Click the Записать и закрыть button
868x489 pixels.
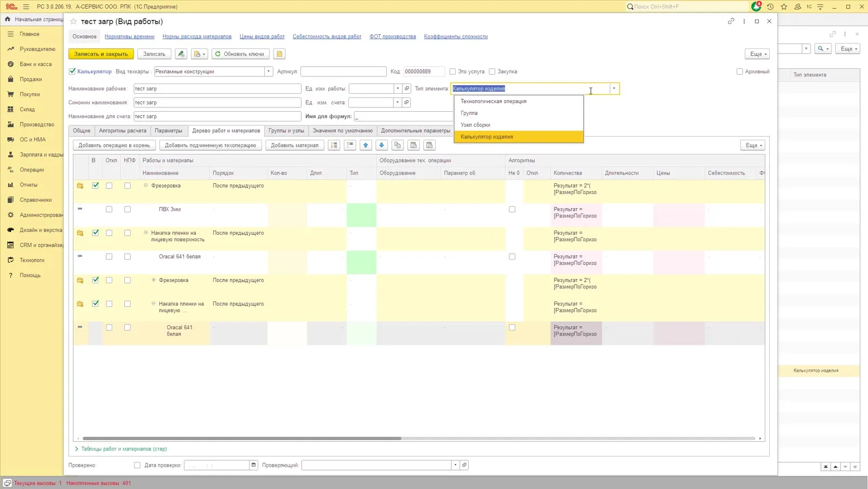(101, 54)
